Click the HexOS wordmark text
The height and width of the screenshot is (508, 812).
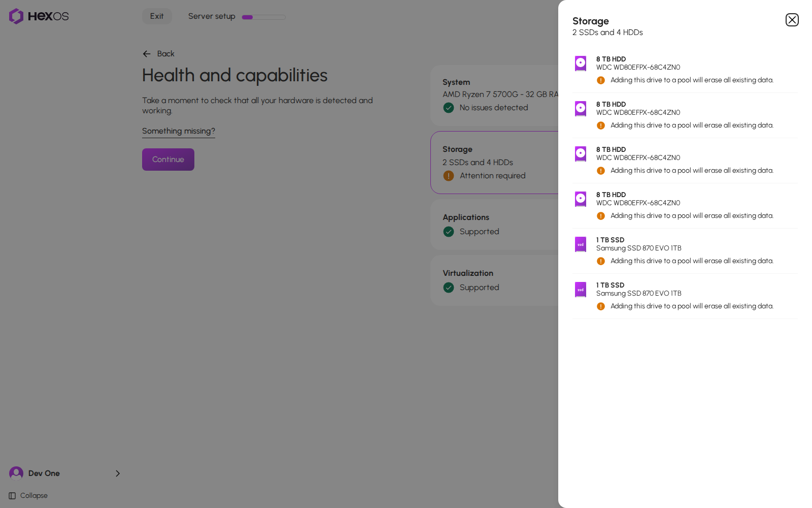(48, 16)
